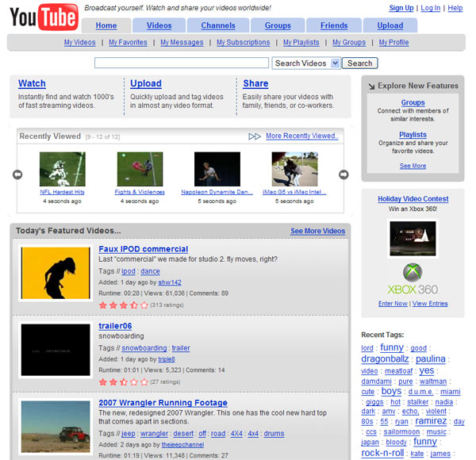Image resolution: width=476 pixels, height=460 pixels.
Task: Click the Log In link
Action: pos(431,8)
